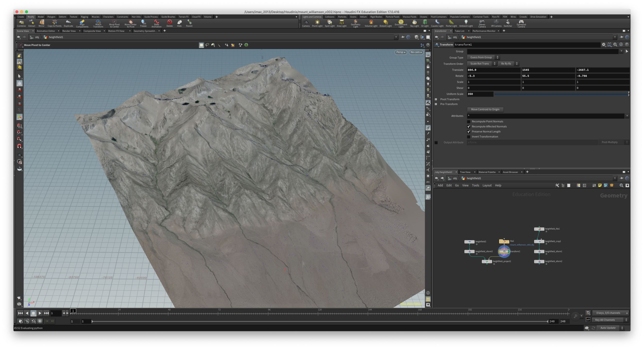Click the Gamepad Camera shelf tool

click(521, 24)
